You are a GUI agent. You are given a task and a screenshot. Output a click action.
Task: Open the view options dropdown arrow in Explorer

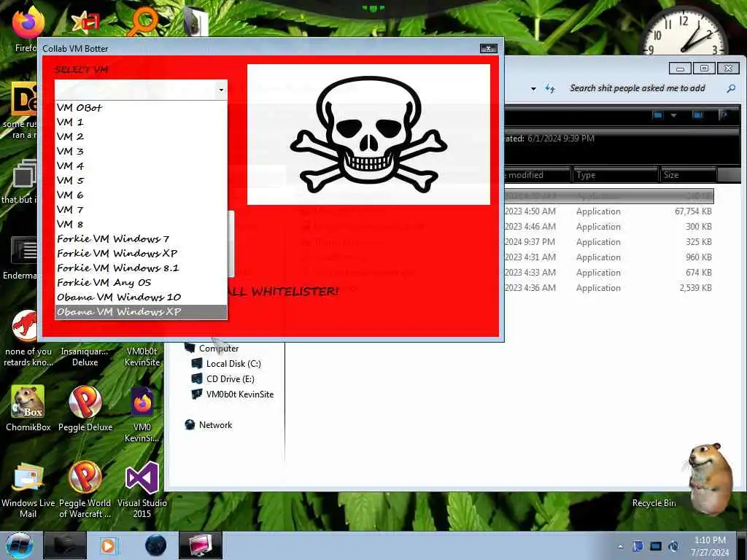tap(673, 115)
